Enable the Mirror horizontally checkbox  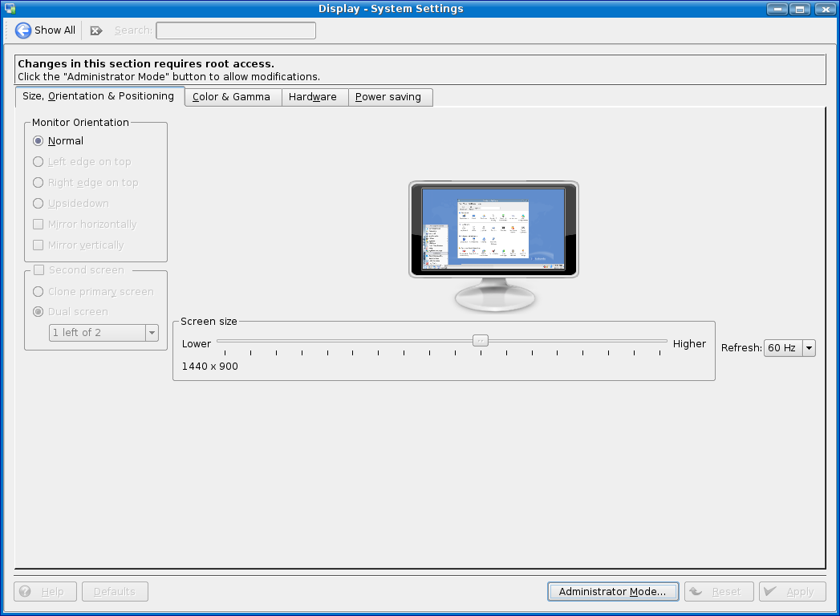(39, 225)
